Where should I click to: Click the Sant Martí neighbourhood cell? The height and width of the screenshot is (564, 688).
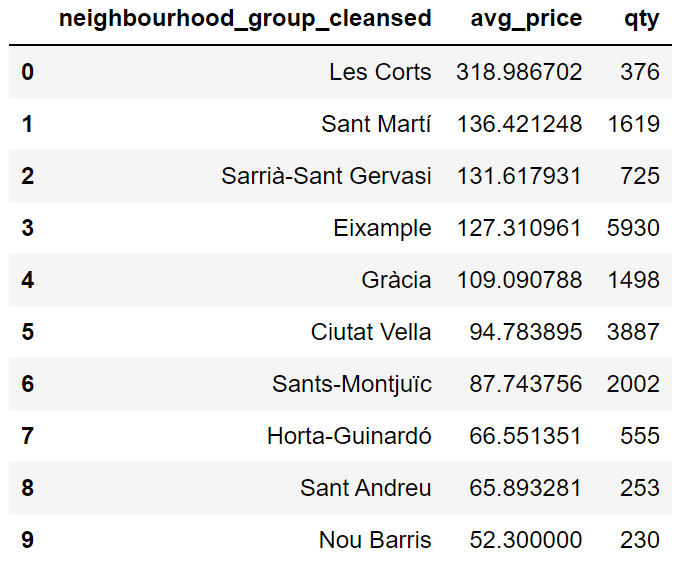click(x=376, y=124)
